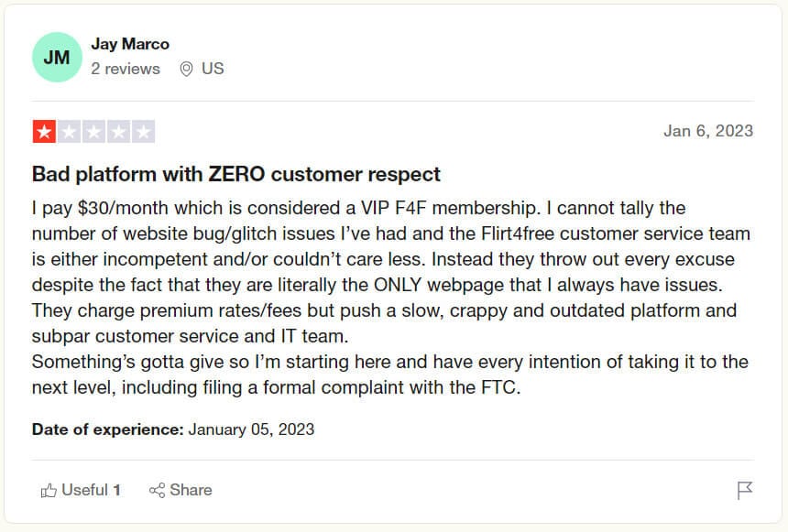788x532 pixels.
Task: Click the Jan 6, 2023 review date
Action: (x=708, y=131)
